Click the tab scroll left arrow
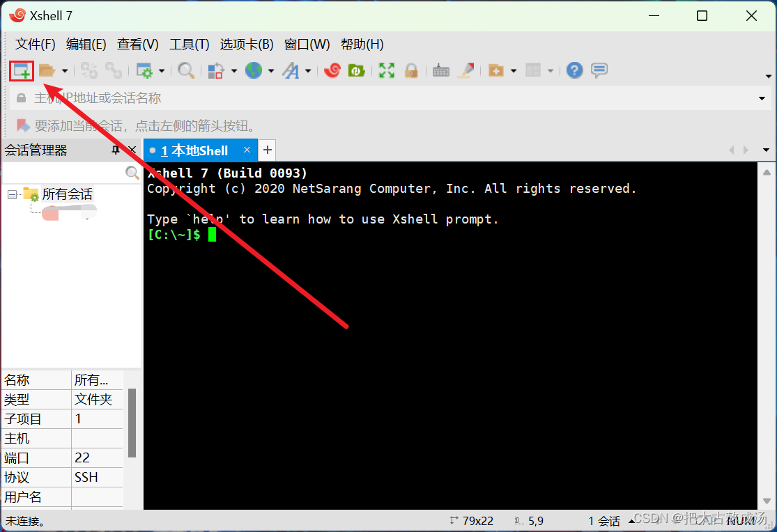 pos(732,150)
